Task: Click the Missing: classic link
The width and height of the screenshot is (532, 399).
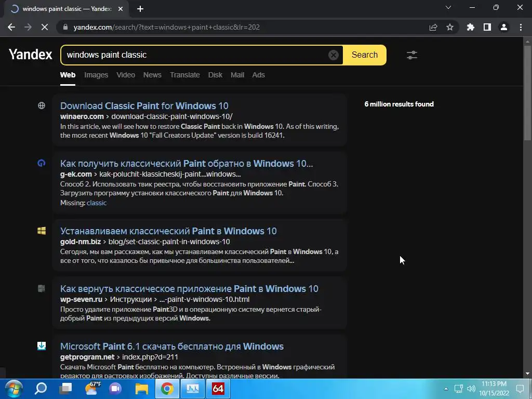Action: pos(97,203)
